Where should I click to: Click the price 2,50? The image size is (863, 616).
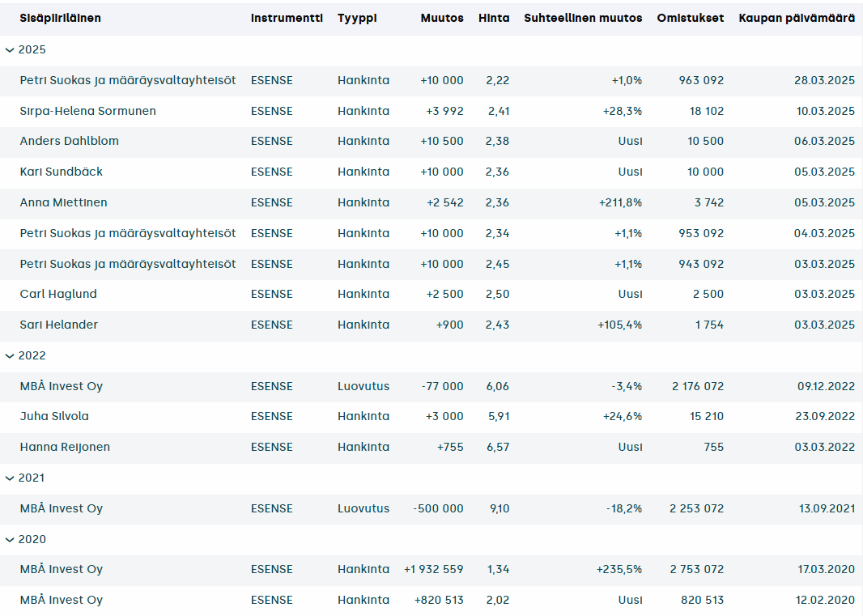tap(498, 294)
